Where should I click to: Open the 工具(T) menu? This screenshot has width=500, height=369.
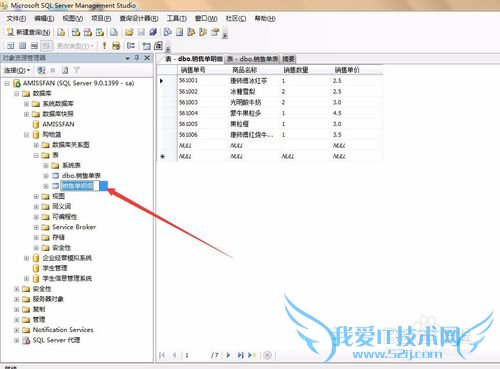[x=177, y=18]
